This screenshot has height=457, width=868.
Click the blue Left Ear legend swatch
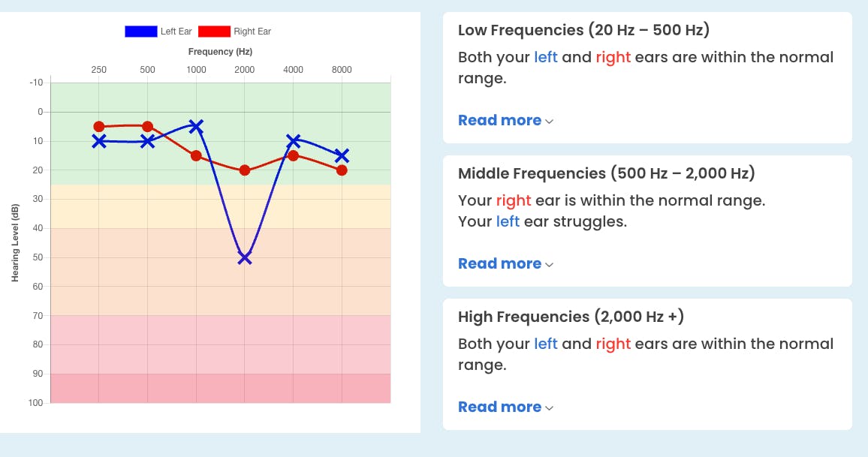[140, 32]
